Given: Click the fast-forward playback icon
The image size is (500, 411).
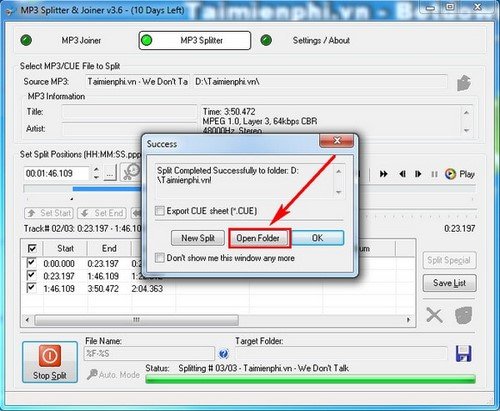Looking at the screenshot, I should (384, 174).
